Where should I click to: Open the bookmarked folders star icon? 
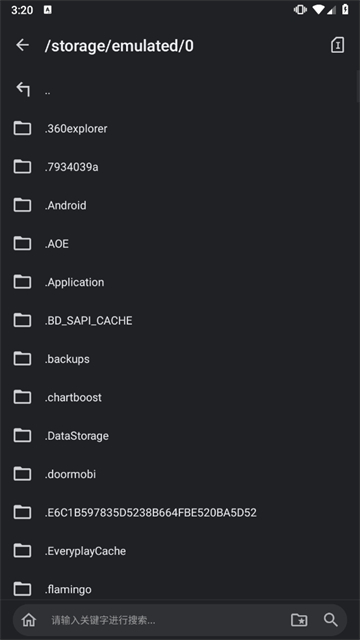tap(299, 620)
